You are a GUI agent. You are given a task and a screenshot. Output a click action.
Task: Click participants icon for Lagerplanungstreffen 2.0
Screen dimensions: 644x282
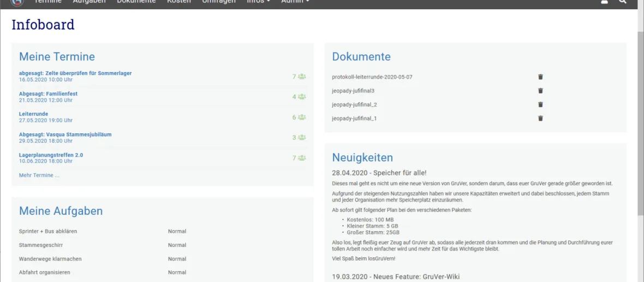(302, 158)
